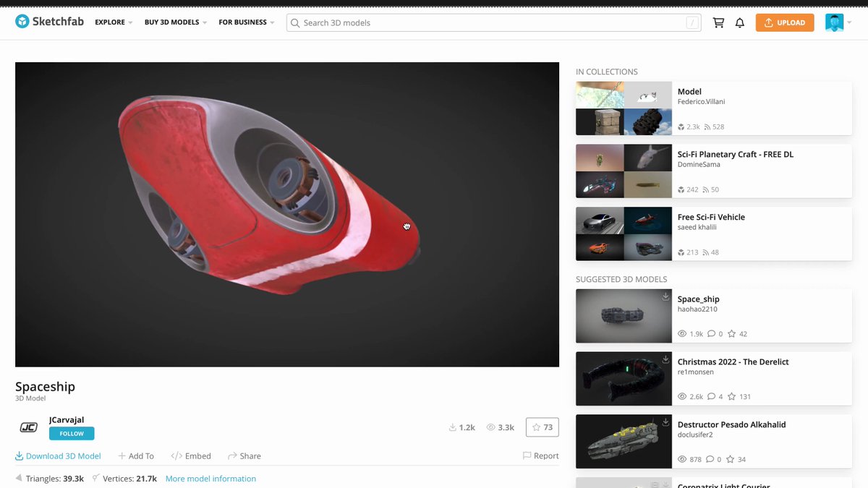
Task: Click the Triangles 39.3k stat
Action: [50, 479]
